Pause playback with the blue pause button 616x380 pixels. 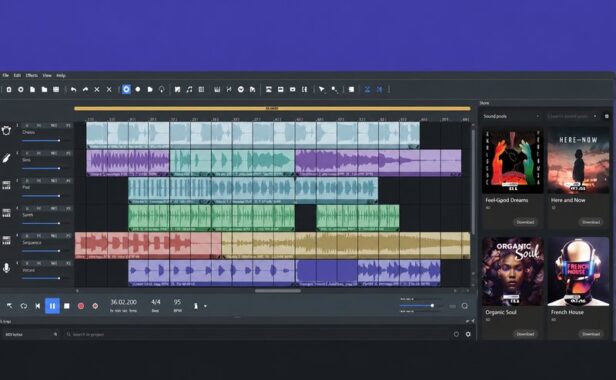52,306
